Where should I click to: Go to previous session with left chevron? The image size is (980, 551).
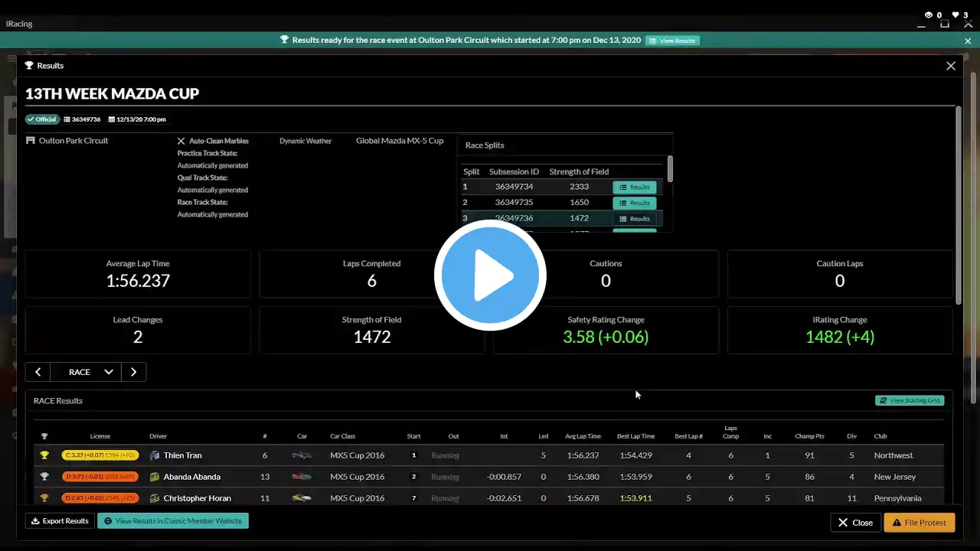pyautogui.click(x=38, y=372)
